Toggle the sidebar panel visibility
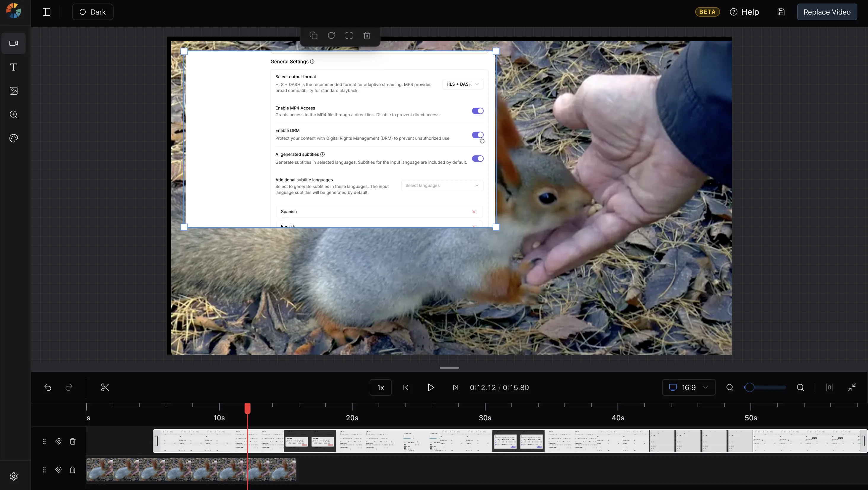The height and width of the screenshot is (490, 868). click(47, 12)
